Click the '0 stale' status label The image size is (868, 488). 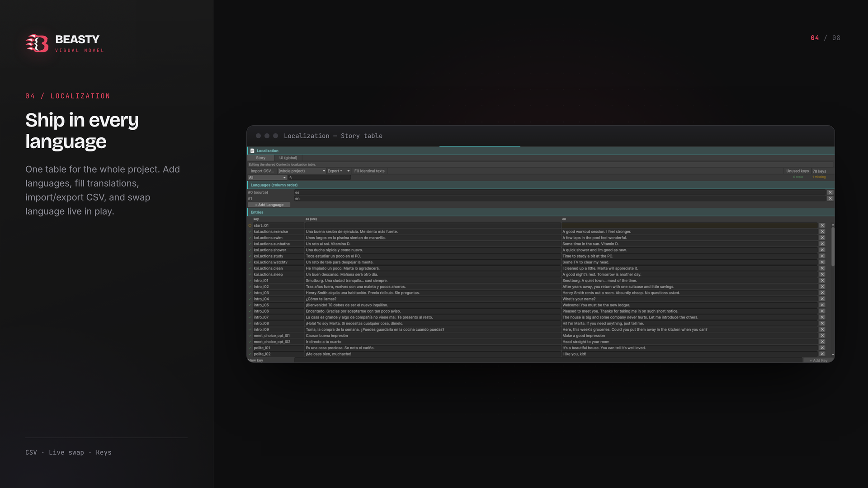tap(798, 177)
